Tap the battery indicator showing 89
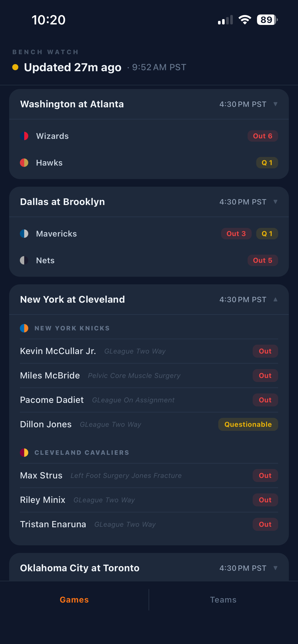This screenshot has width=298, height=644. click(x=266, y=20)
